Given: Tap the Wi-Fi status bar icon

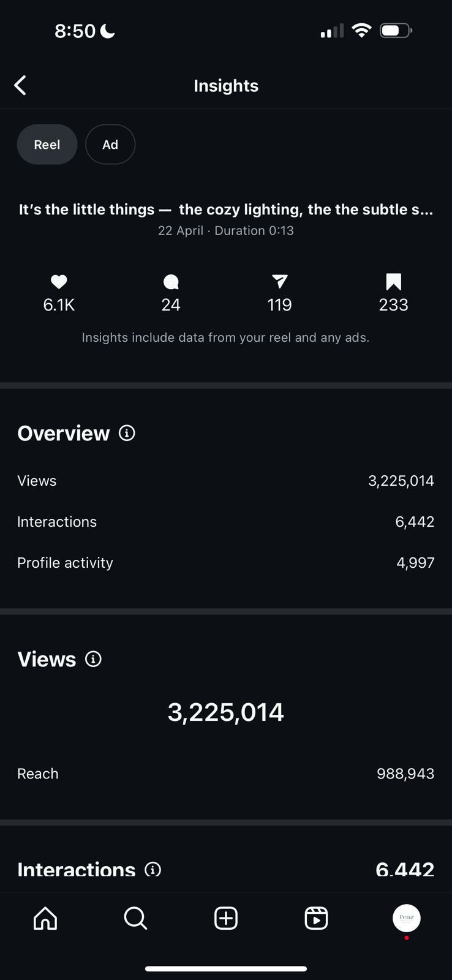Looking at the screenshot, I should click(362, 31).
